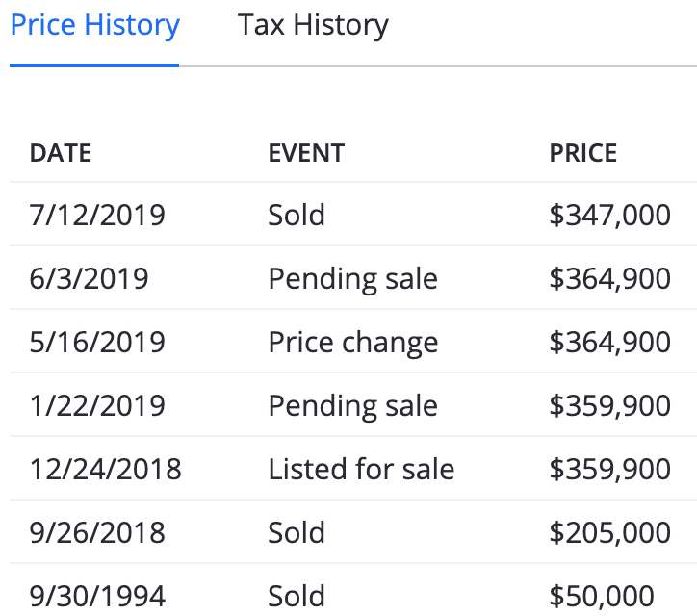Select the 9/30/1994 date entry
The image size is (697, 616).
[97, 597]
